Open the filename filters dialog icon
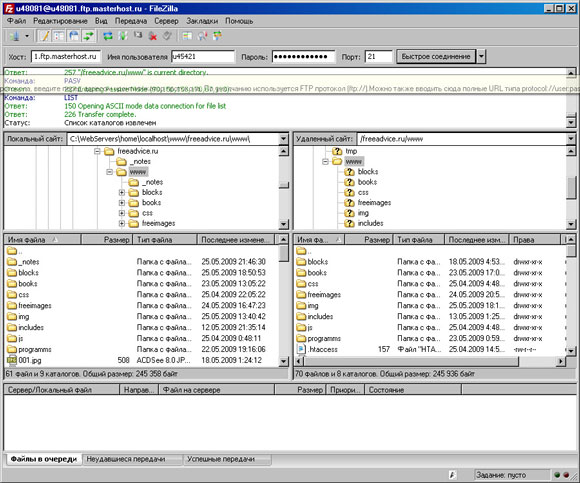This screenshot has width=580, height=483. tap(187, 36)
